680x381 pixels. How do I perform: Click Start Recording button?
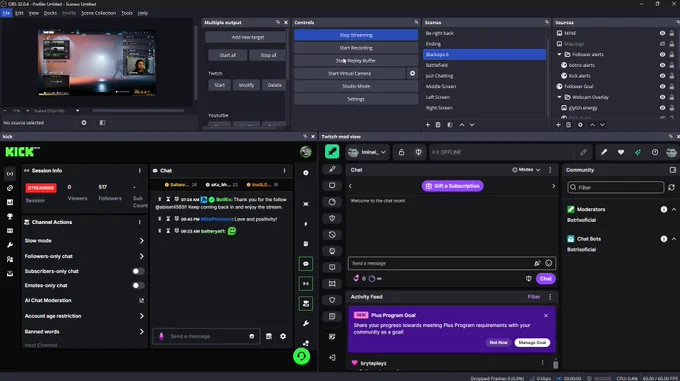(x=356, y=48)
